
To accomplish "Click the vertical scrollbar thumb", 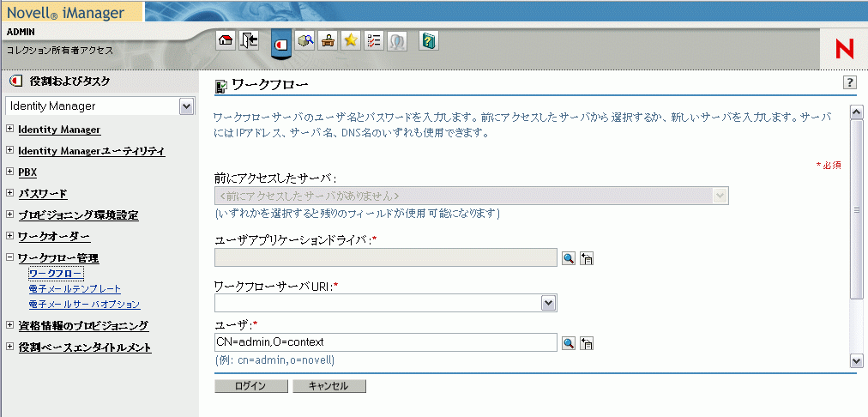I will 856,209.
